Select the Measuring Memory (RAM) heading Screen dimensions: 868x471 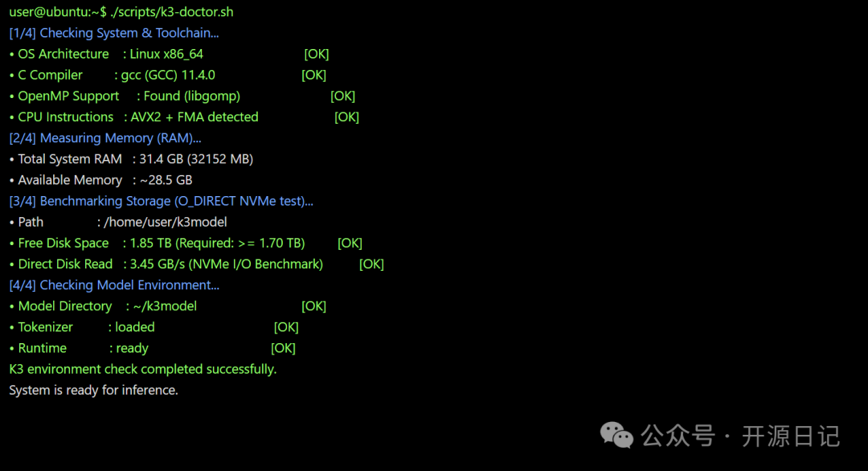click(105, 137)
